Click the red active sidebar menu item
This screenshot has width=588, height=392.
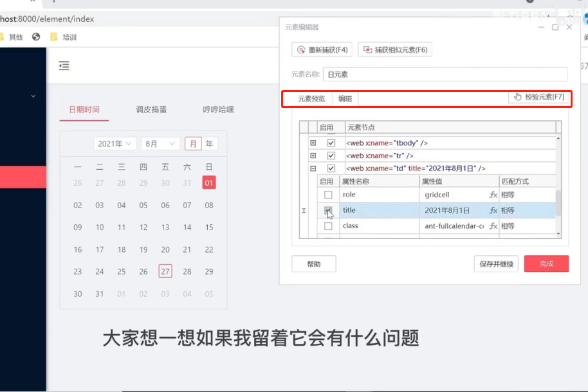[23, 177]
